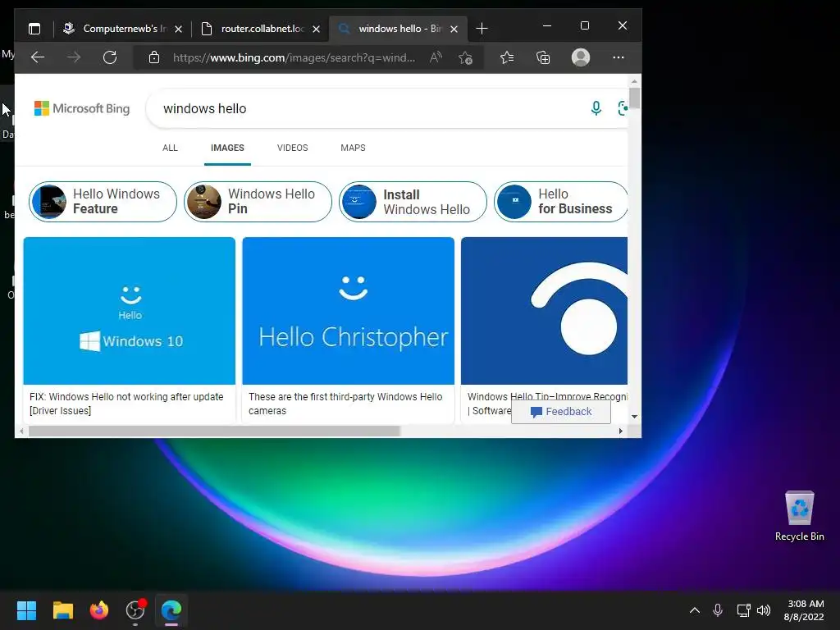Image resolution: width=840 pixels, height=630 pixels.
Task: Open Edge Settings and more menu
Action: click(619, 57)
